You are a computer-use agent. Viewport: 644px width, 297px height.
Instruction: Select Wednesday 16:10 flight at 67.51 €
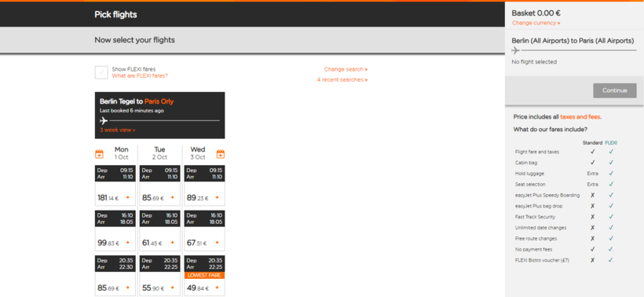point(204,230)
